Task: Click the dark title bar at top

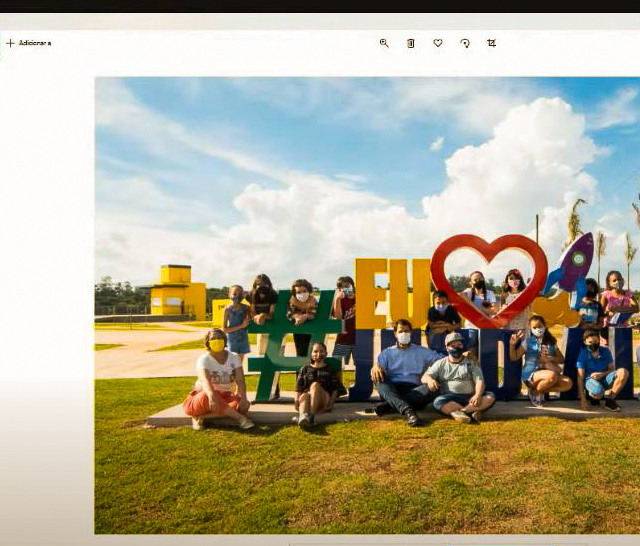Action: coord(320,6)
